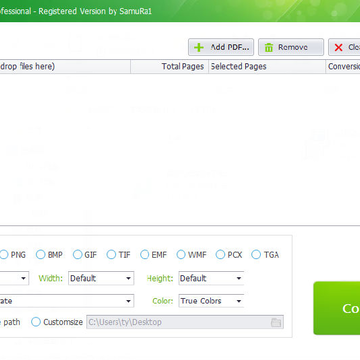360x360 pixels.
Task: Click the Add PDF button
Action: (x=221, y=47)
